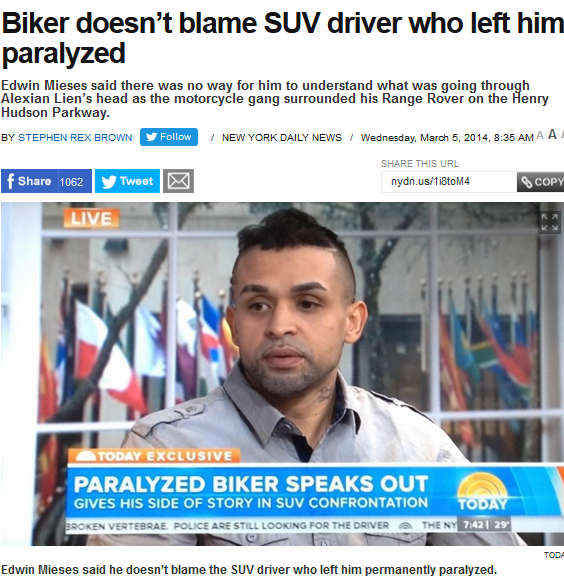Copy the short URL with the COPY button

pyautogui.click(x=541, y=182)
